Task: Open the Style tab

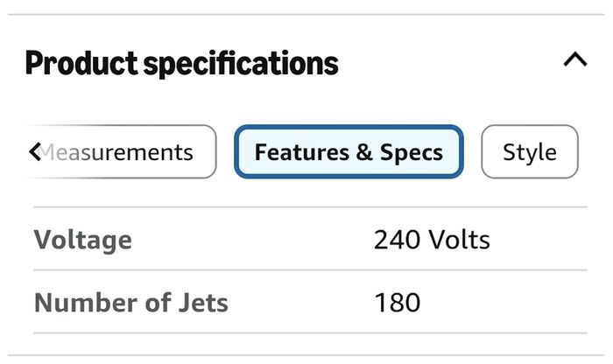Action: pos(530,151)
